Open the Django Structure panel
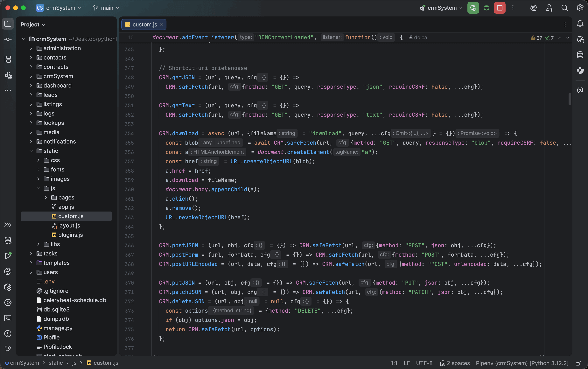The height and width of the screenshot is (369, 588). (8, 75)
